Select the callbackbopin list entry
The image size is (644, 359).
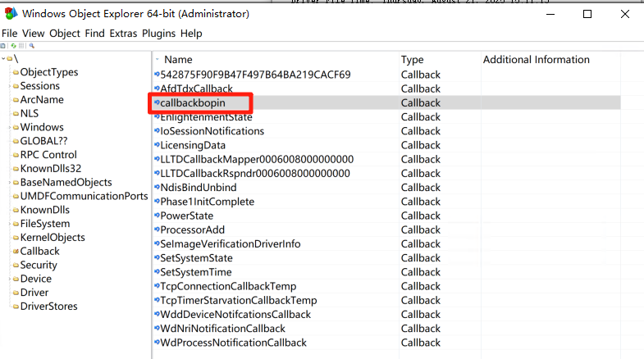(x=193, y=103)
